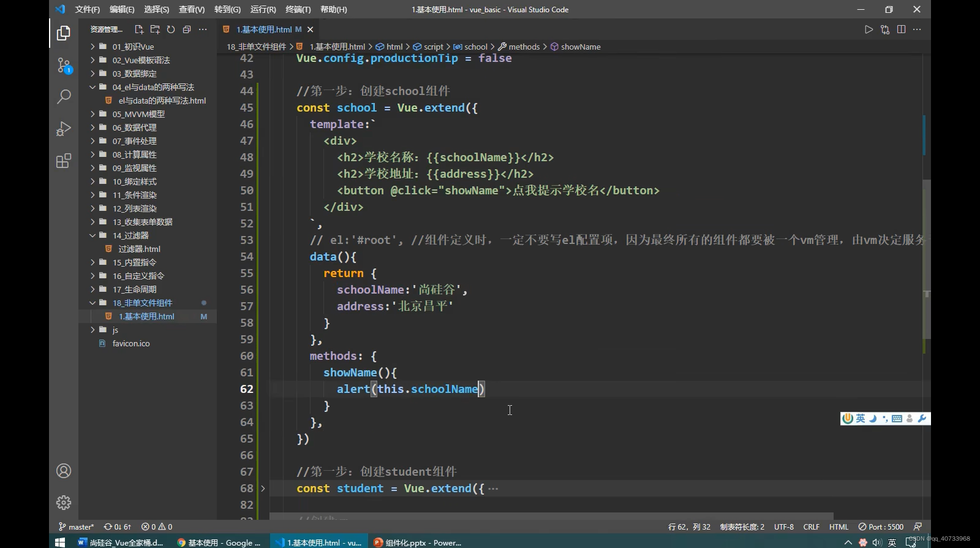Switch to Word document in taskbar
The height and width of the screenshot is (548, 980).
pos(121,542)
